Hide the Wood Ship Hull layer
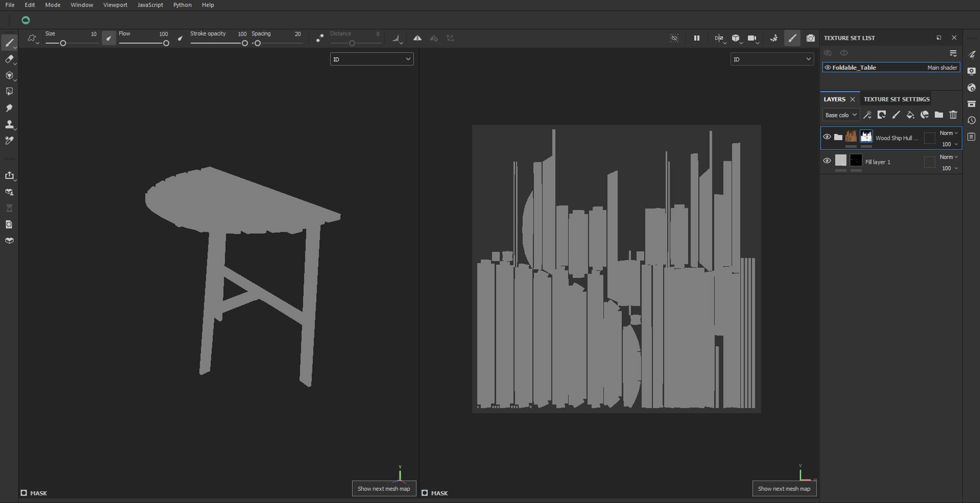This screenshot has width=980, height=503. (827, 137)
